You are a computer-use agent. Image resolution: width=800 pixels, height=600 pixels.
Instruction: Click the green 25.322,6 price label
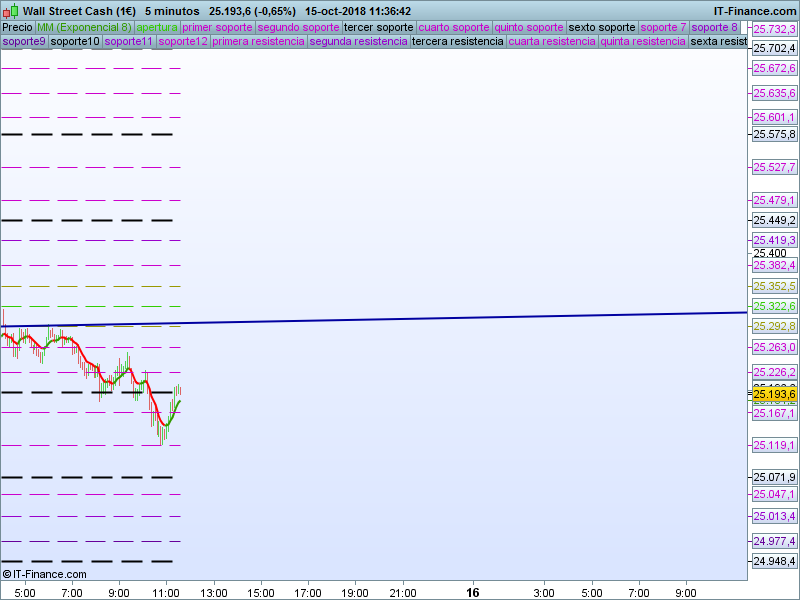(x=774, y=306)
